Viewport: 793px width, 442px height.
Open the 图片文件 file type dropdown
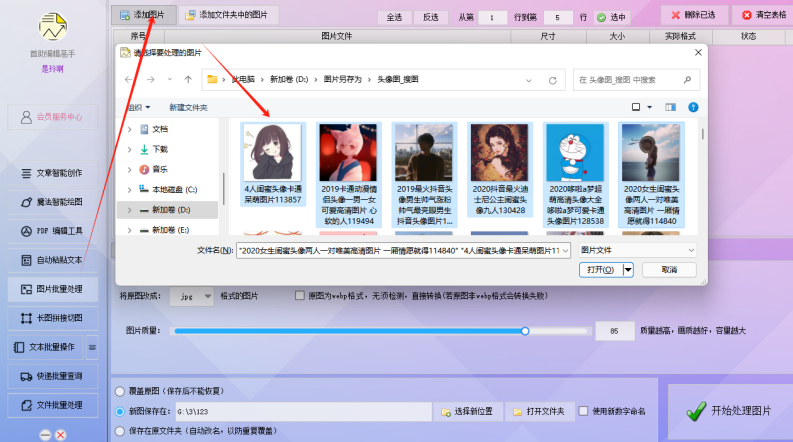[x=637, y=250]
